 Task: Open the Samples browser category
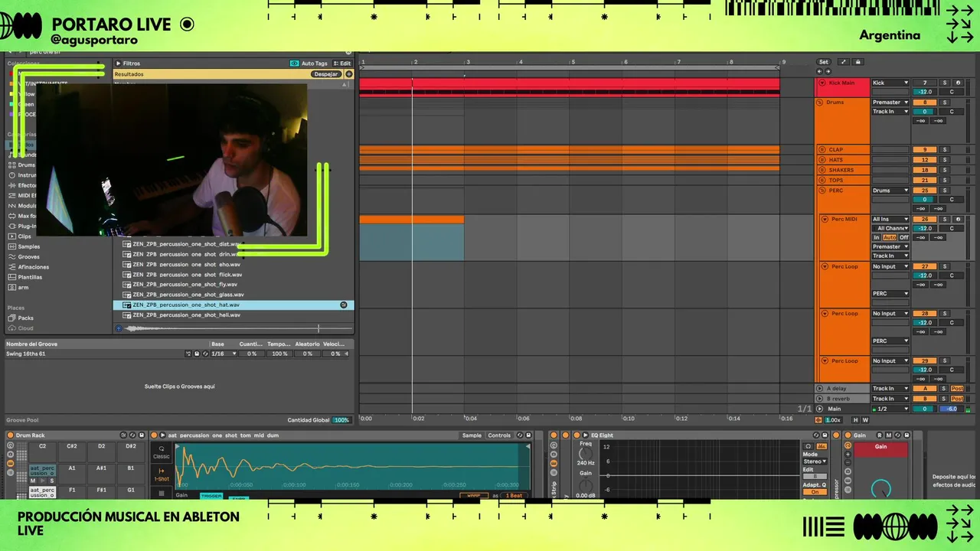pyautogui.click(x=29, y=246)
